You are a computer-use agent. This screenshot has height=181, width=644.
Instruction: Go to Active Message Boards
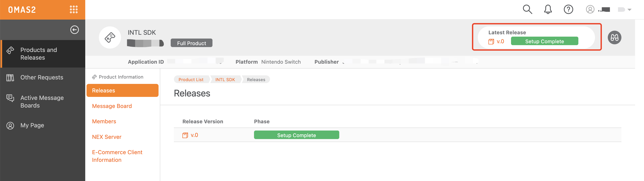[42, 102]
